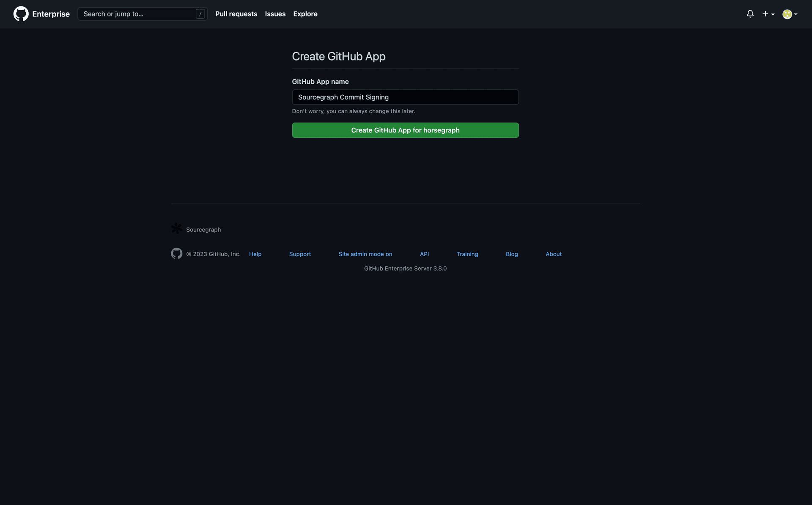Focus the Search or jump to field

click(143, 14)
